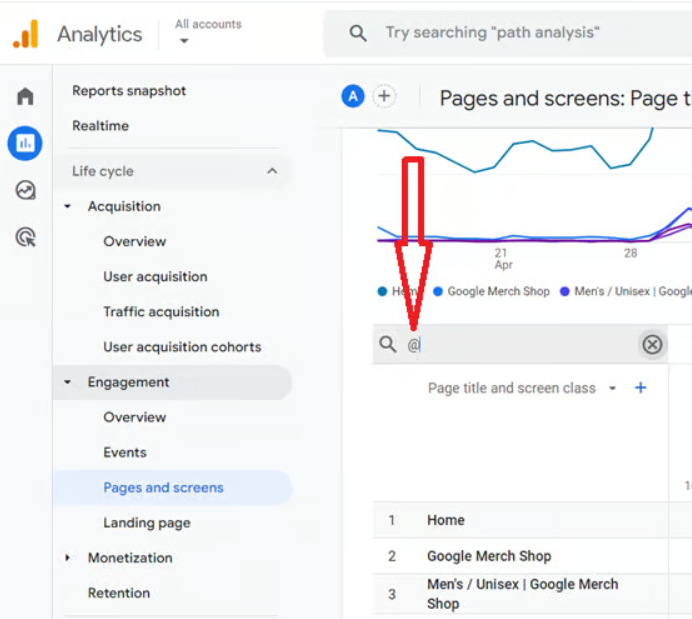The width and height of the screenshot is (692, 619).
Task: Open the Landing page report
Action: point(147,523)
